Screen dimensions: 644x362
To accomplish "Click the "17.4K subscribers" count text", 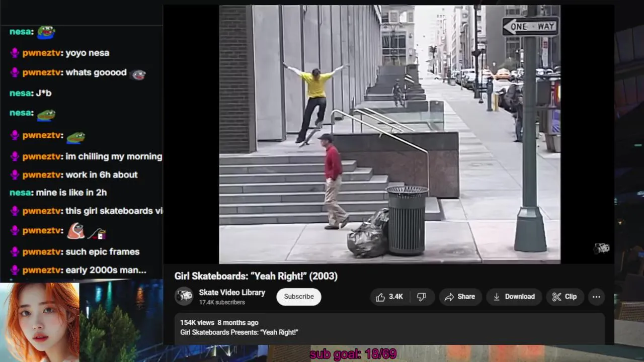I will tap(222, 302).
